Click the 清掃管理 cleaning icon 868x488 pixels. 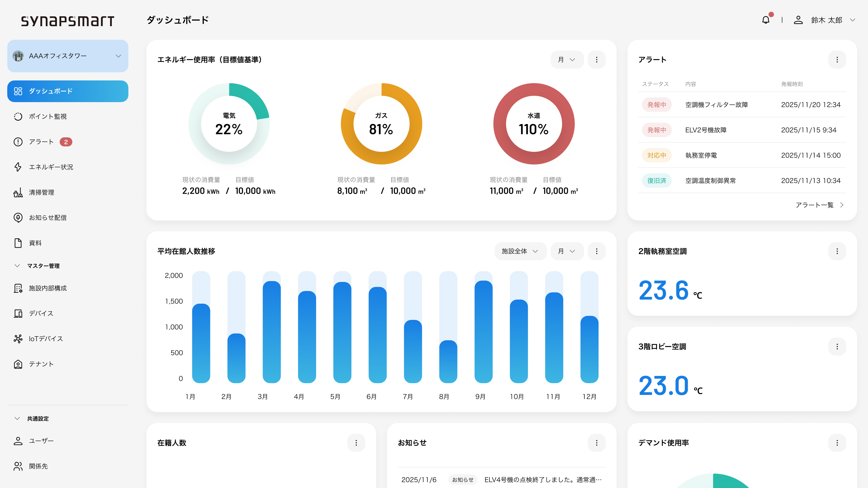(x=18, y=192)
